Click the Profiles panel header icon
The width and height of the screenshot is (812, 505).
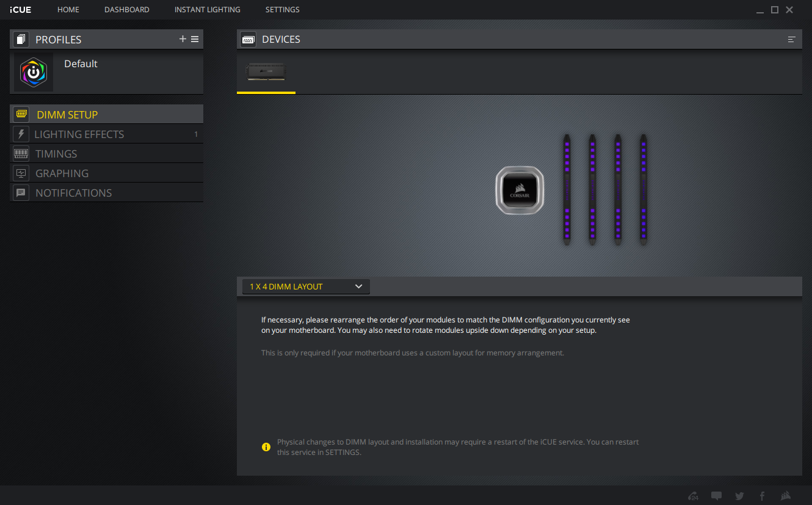[x=21, y=40]
